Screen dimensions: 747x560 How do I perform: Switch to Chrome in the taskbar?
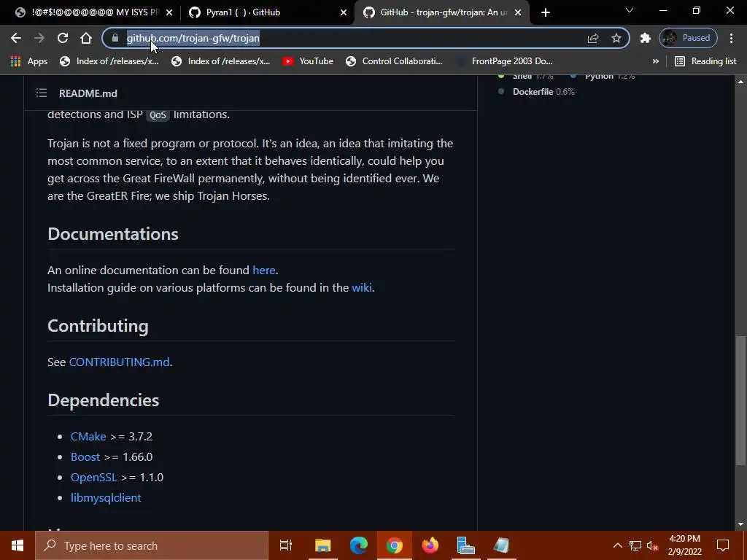point(394,545)
